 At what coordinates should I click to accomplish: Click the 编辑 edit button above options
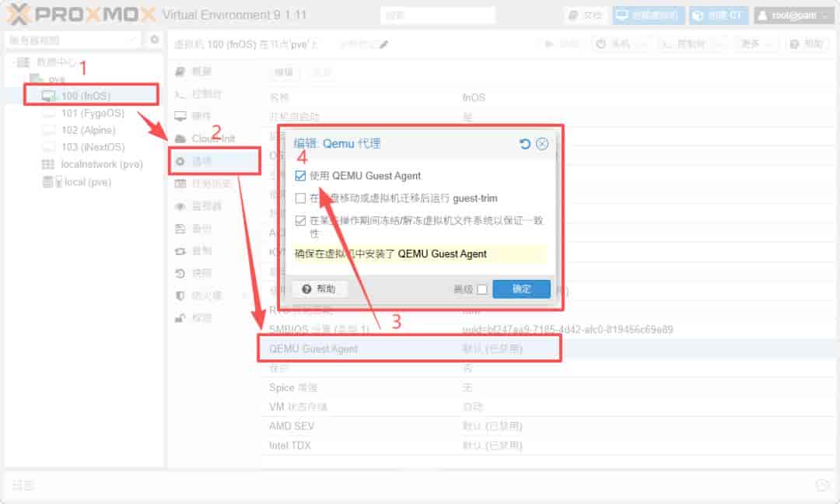pyautogui.click(x=284, y=72)
